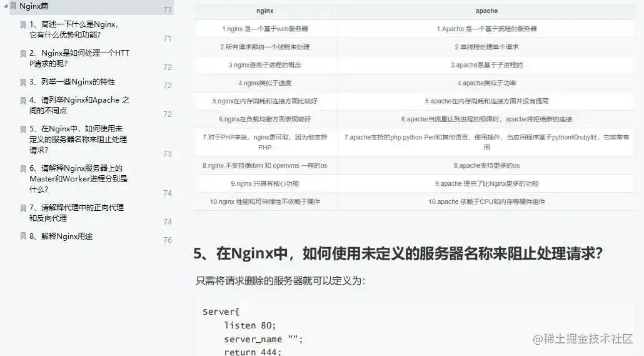
Task: Click bookmark icon for item 5 未定义的服务器名称
Action: click(x=23, y=129)
